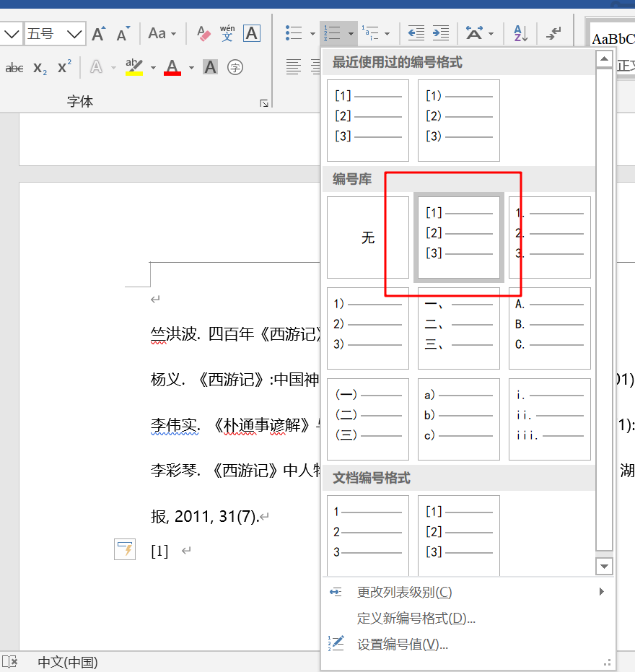Select recent format [1) [2) [3)
Viewport: 635px width, 672px height.
coord(459,121)
